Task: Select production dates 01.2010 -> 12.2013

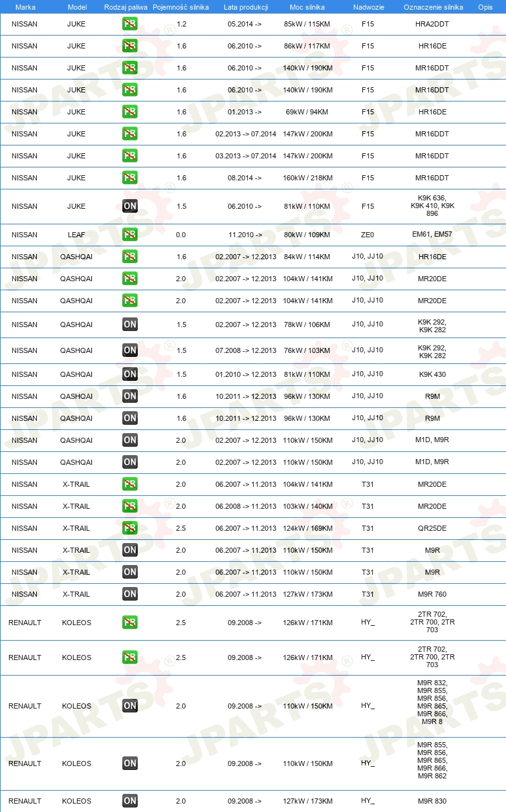Action: click(x=246, y=374)
